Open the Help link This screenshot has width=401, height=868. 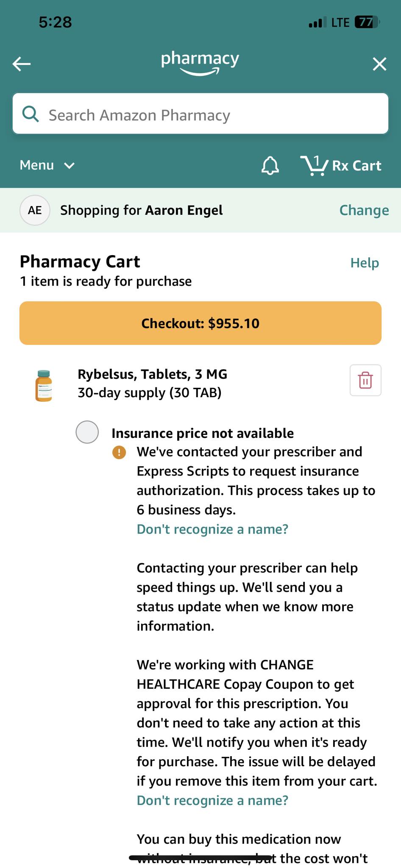click(x=365, y=263)
